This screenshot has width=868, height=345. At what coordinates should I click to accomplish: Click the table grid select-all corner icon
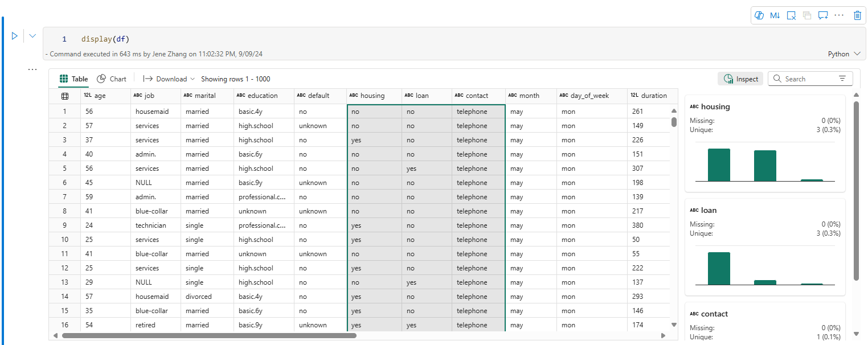(65, 96)
